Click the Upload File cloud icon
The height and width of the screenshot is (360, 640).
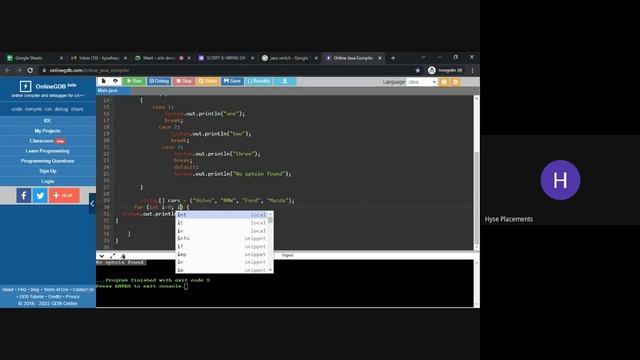[116, 81]
